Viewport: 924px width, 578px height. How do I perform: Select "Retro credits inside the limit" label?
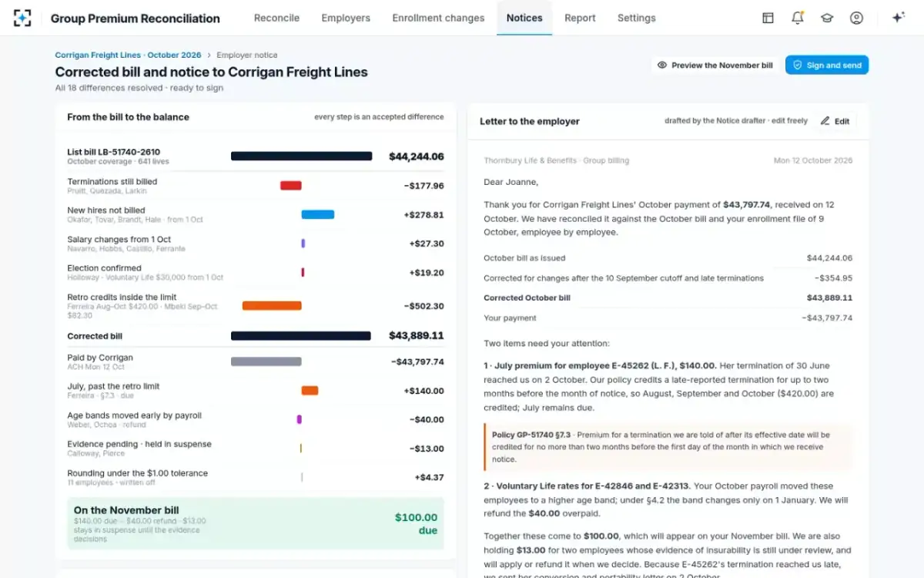pos(122,297)
